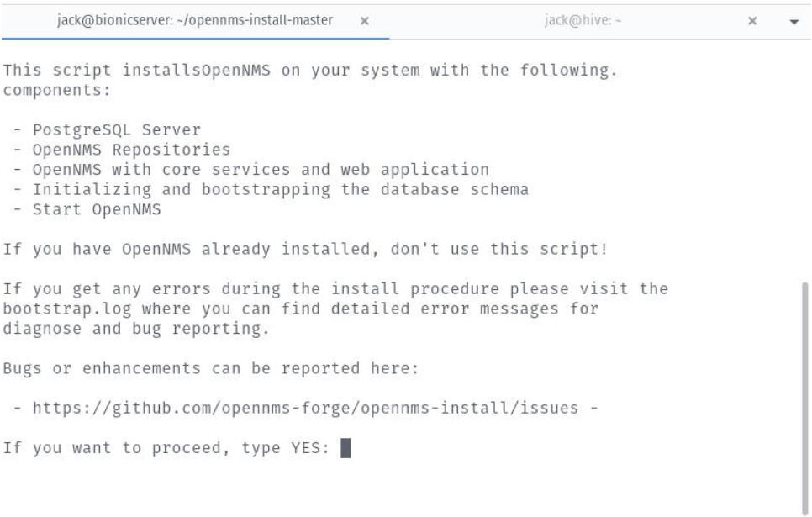This screenshot has width=812, height=517.
Task: Click the 'Initializing and bootstrapping the database schema' line
Action: click(x=271, y=190)
